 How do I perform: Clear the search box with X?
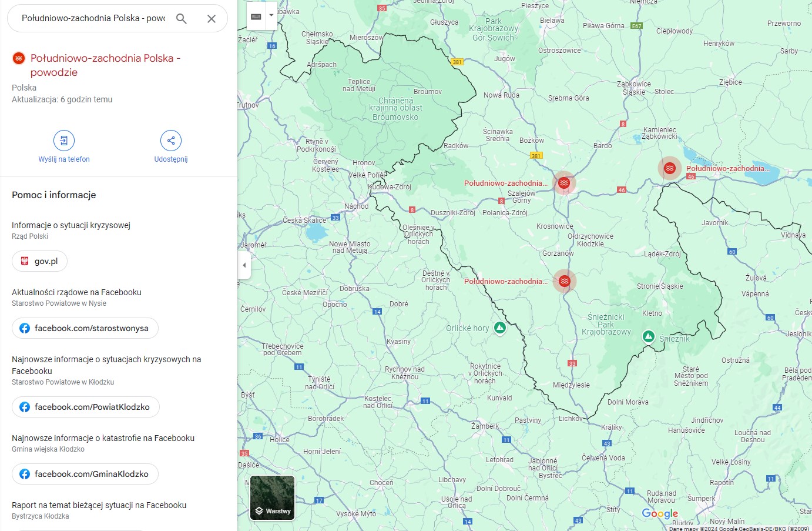pyautogui.click(x=212, y=19)
